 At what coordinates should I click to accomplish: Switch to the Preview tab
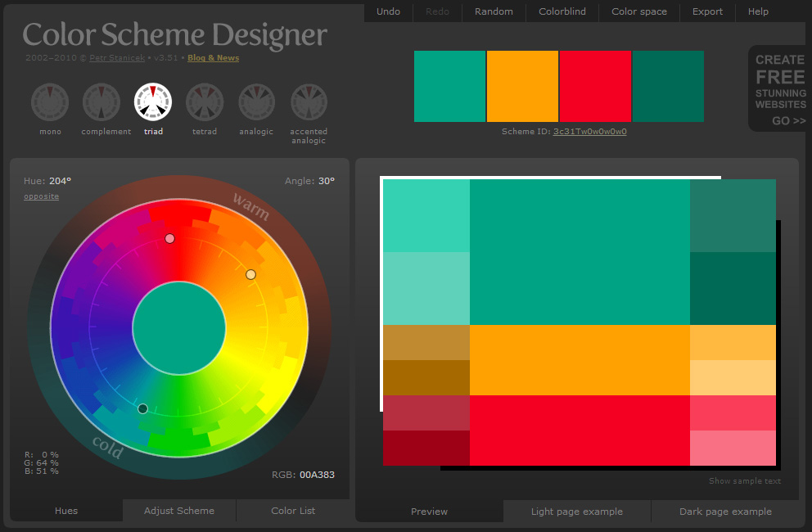[x=429, y=512]
